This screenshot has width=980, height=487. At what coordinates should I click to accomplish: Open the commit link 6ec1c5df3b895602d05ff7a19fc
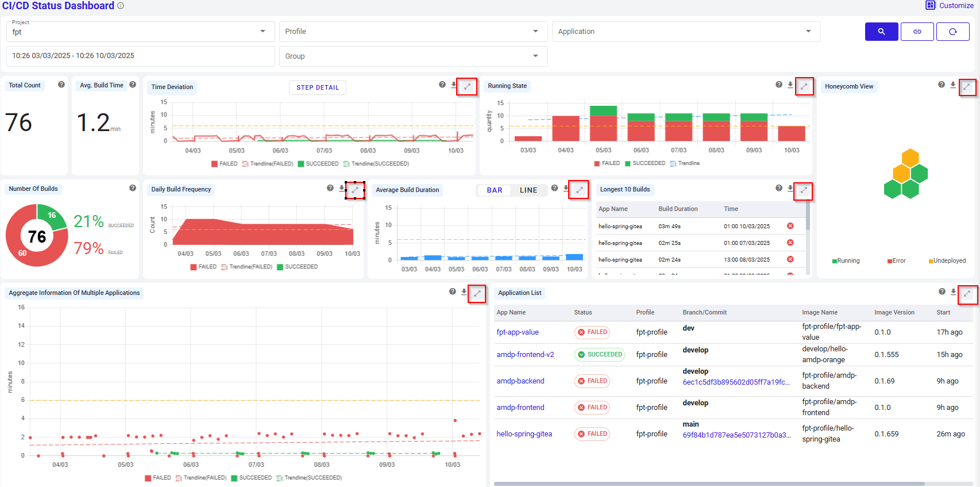coord(736,382)
